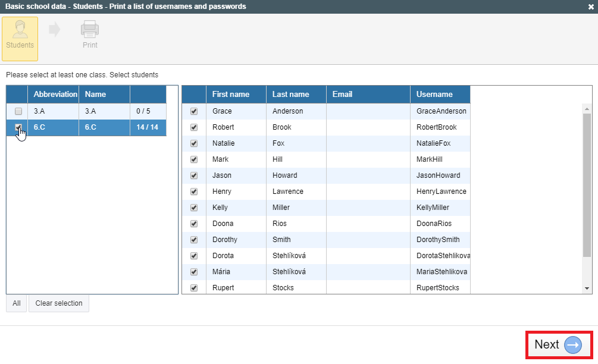Uncheck Mark Hill's checkbox
The width and height of the screenshot is (598, 364).
(x=194, y=159)
